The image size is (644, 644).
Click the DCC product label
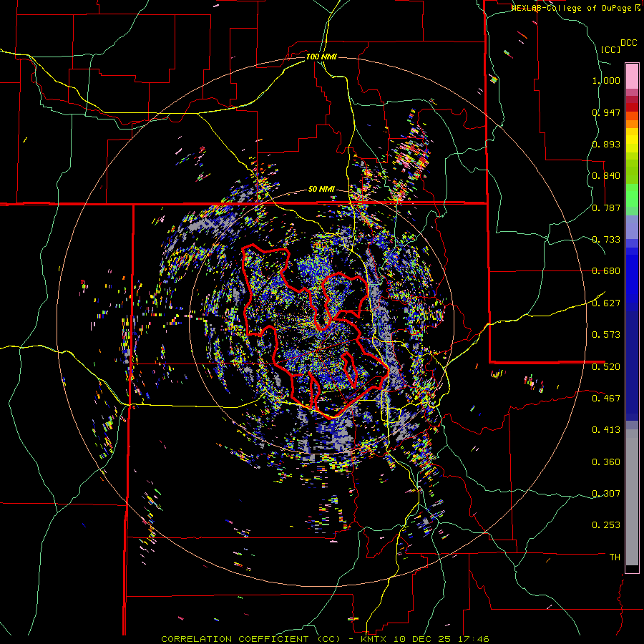click(x=628, y=43)
